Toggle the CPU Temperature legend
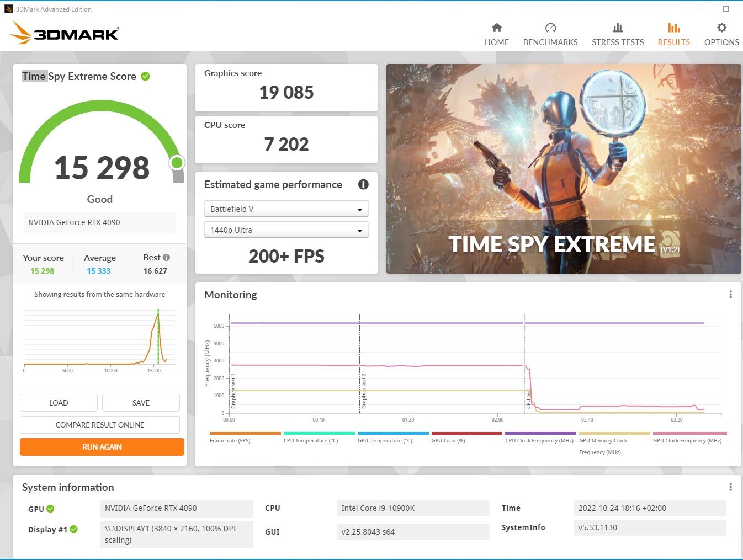Viewport: 743px width, 560px height. (319, 438)
